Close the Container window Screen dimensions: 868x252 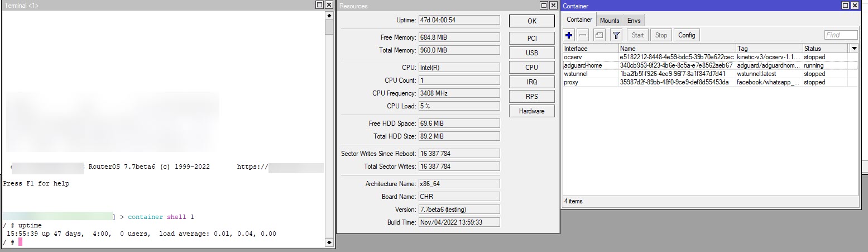[x=855, y=5]
